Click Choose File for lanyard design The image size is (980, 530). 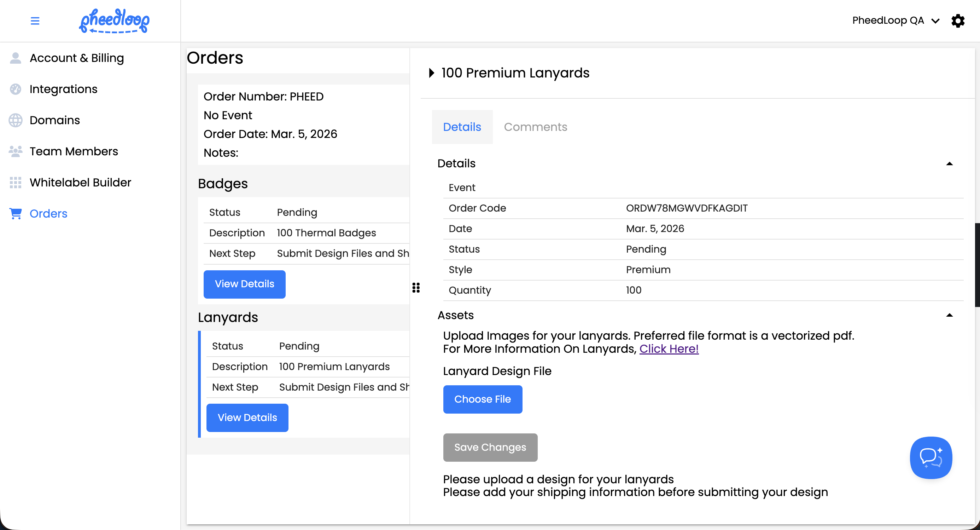tap(482, 399)
